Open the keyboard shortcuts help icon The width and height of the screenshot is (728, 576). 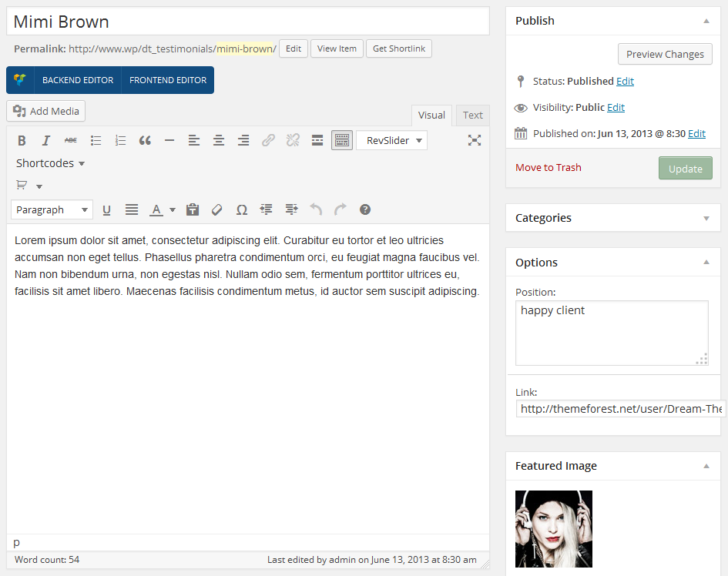(365, 209)
